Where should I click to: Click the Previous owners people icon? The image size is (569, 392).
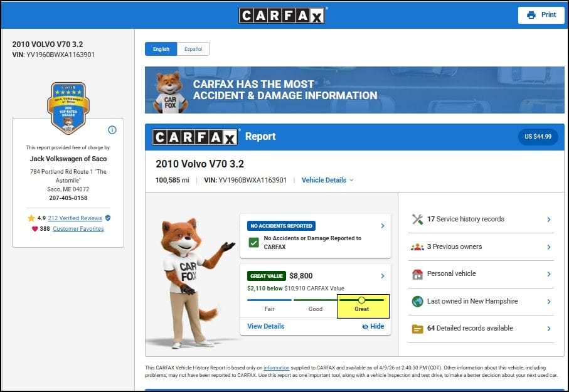click(417, 247)
